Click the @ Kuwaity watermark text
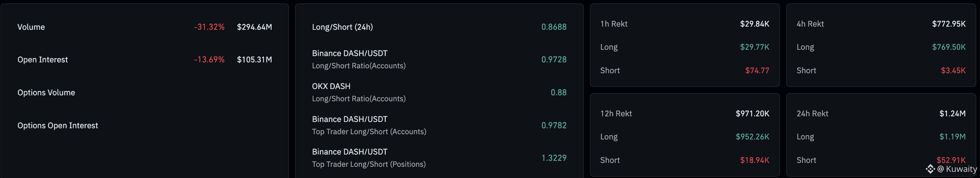This screenshot has height=178, width=980. pyautogui.click(x=957, y=169)
